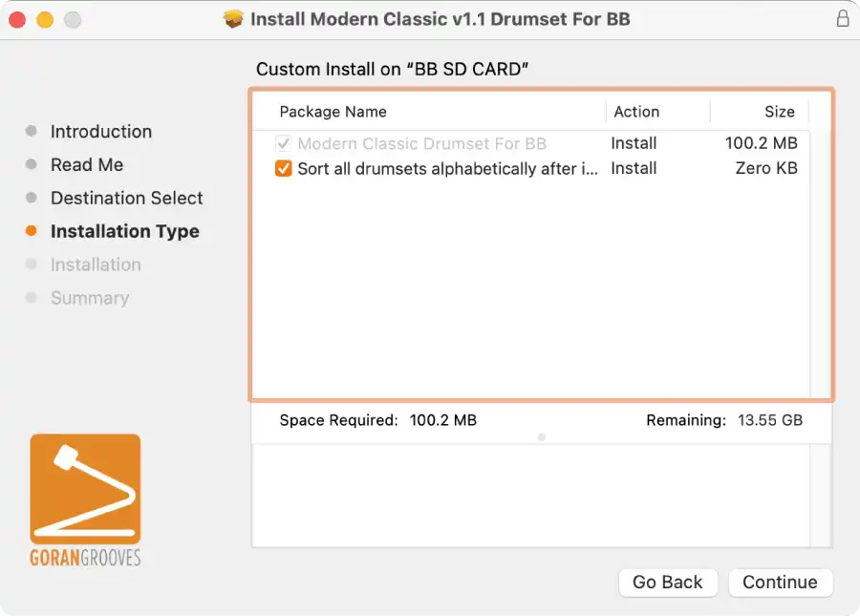Click the Modern Classic Drumset For BB checkbox
860x616 pixels.
[283, 143]
